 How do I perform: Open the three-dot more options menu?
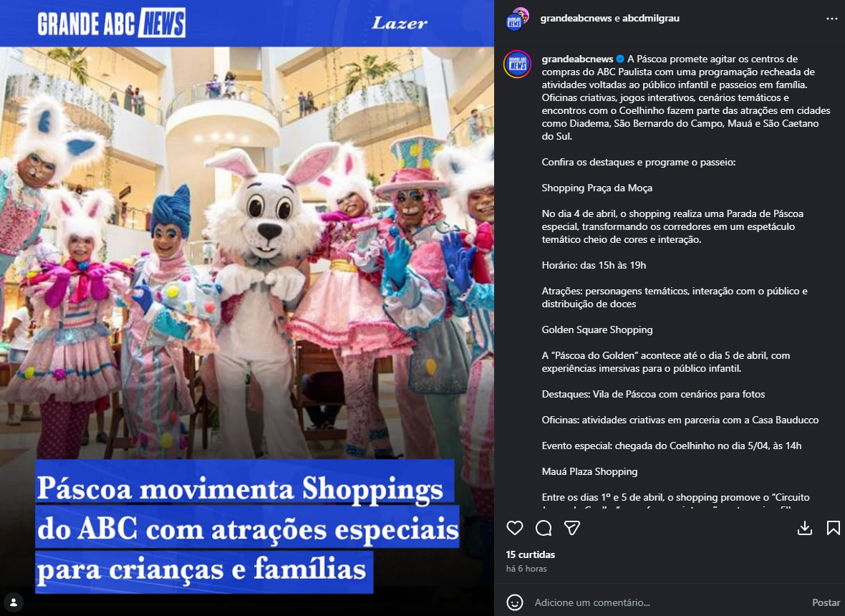[x=831, y=19]
